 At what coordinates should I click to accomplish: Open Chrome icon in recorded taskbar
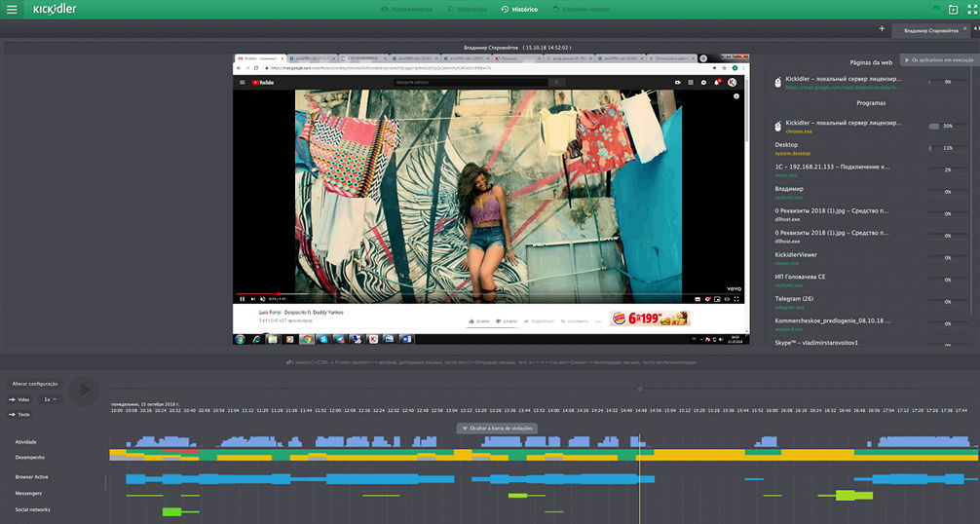click(x=306, y=339)
